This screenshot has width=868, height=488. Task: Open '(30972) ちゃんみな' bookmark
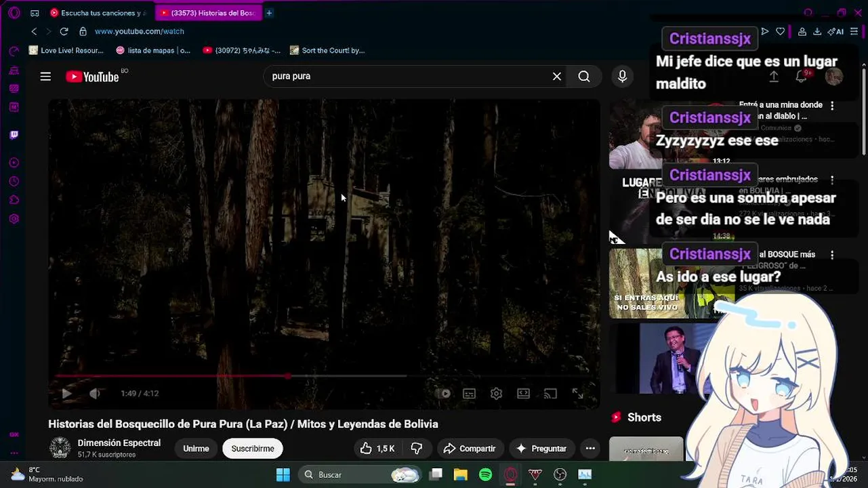pos(241,50)
